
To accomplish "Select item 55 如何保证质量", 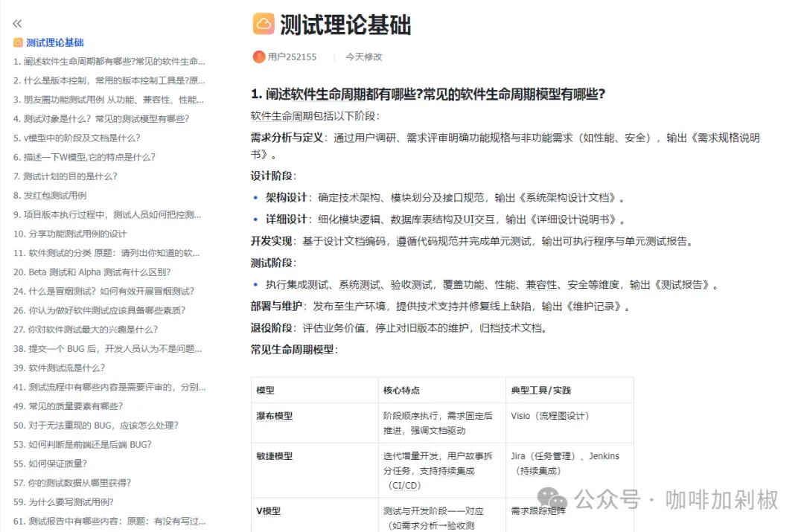I will [x=51, y=464].
